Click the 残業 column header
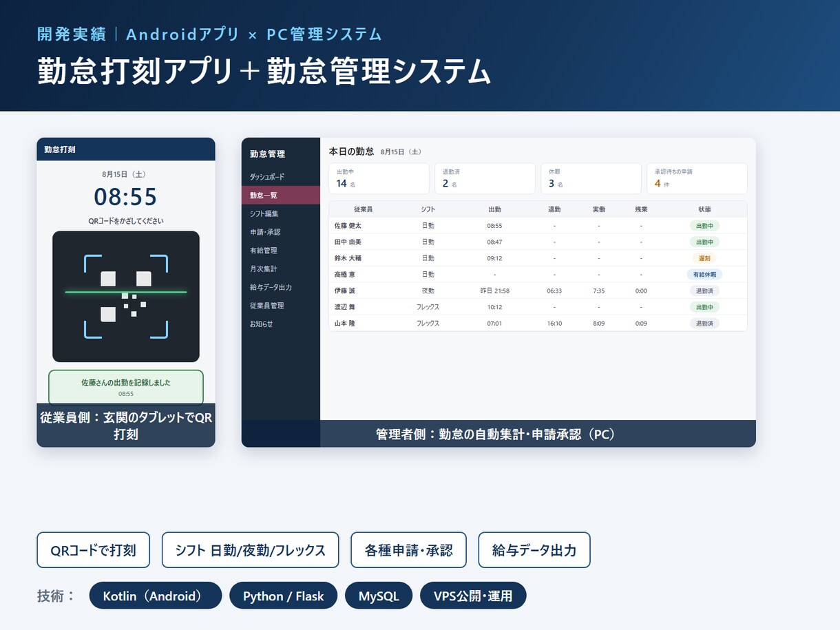 pyautogui.click(x=641, y=209)
